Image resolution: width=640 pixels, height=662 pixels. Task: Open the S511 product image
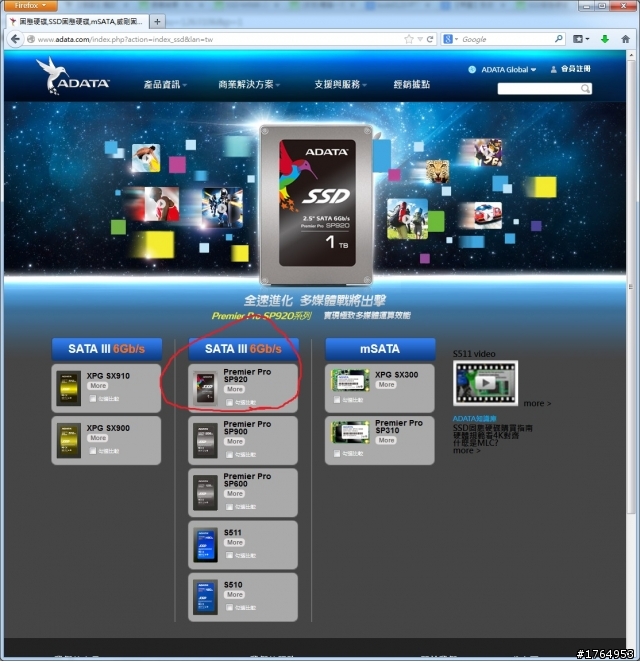click(x=205, y=545)
